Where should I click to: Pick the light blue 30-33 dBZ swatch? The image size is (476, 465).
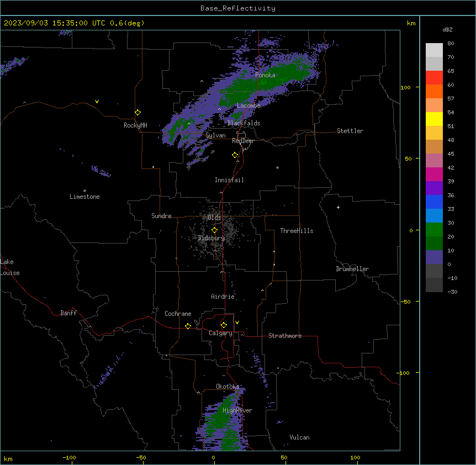[434, 216]
